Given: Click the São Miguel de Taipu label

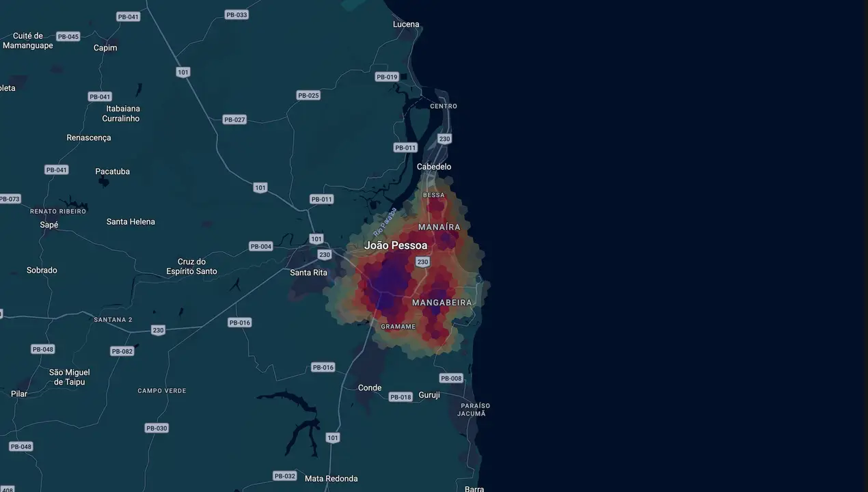Looking at the screenshot, I should (70, 377).
